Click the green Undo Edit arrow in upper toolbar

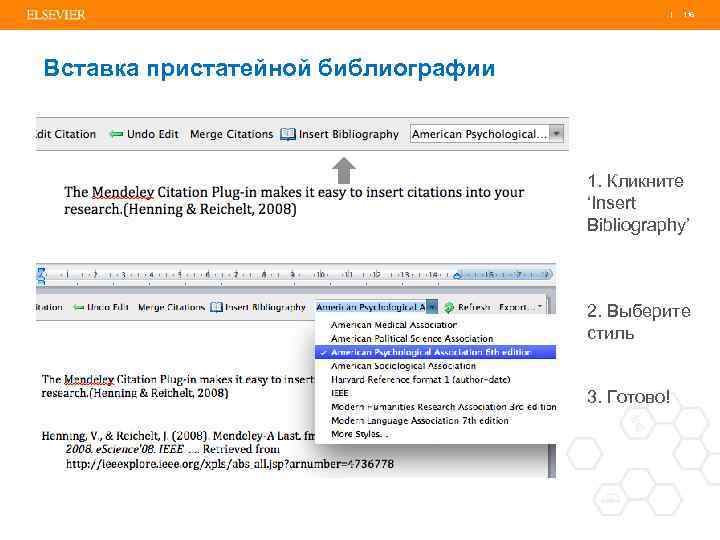[x=116, y=134]
